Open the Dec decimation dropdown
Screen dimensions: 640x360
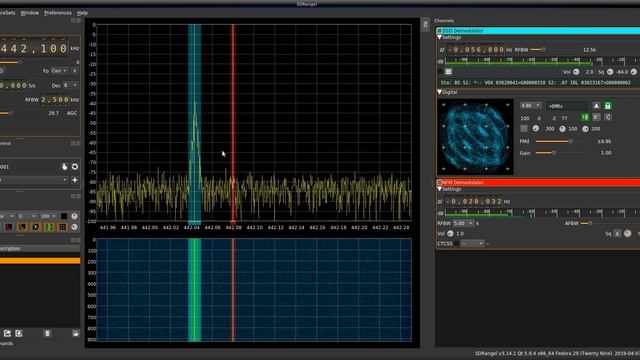[x=70, y=85]
